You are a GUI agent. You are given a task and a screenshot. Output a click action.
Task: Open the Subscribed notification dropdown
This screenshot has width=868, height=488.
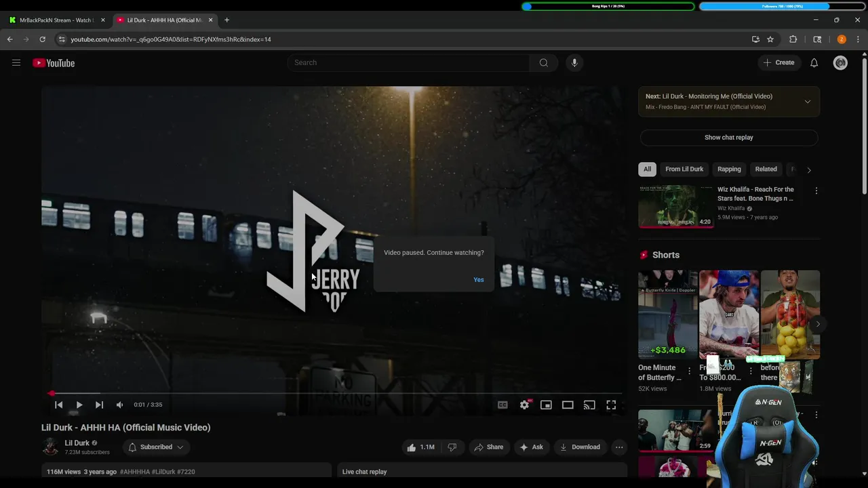coord(156,447)
